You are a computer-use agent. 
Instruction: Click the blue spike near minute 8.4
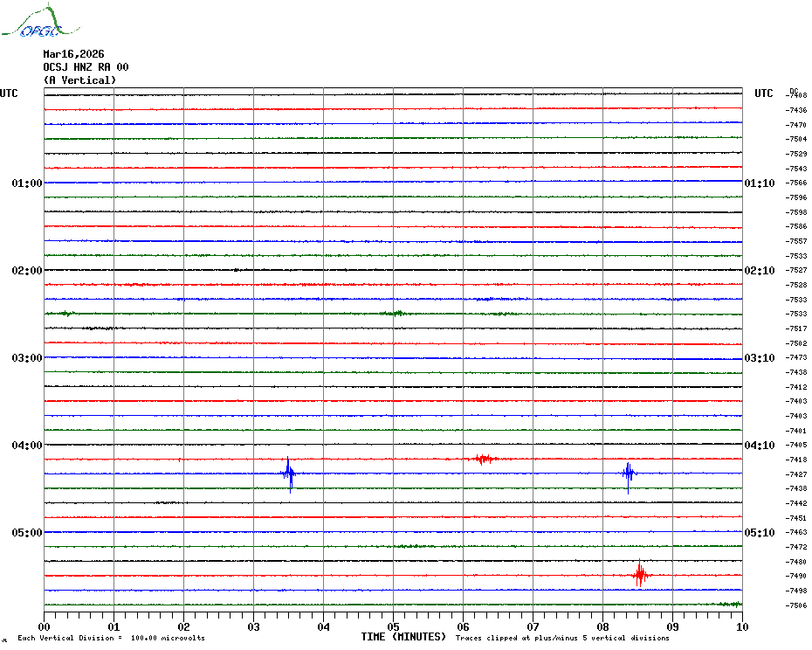[x=628, y=474]
